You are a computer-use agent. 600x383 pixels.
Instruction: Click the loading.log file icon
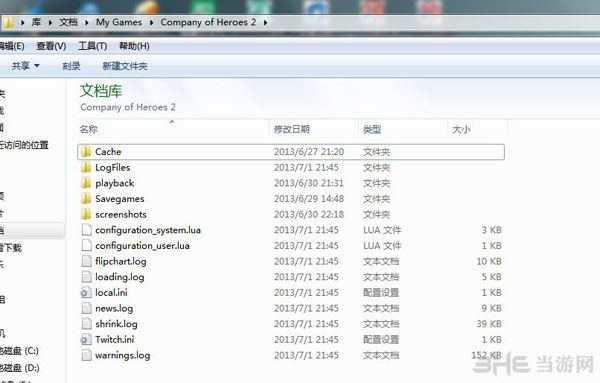[x=86, y=277]
